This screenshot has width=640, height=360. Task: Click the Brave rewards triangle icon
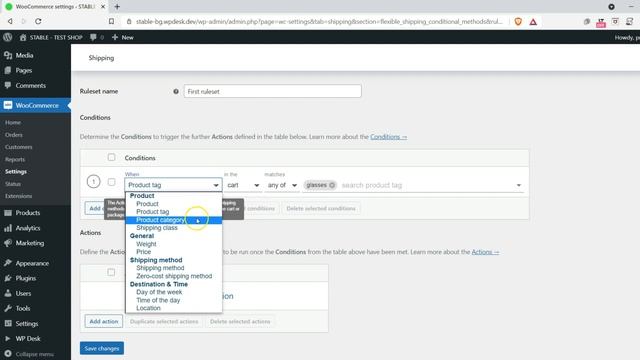click(533, 22)
